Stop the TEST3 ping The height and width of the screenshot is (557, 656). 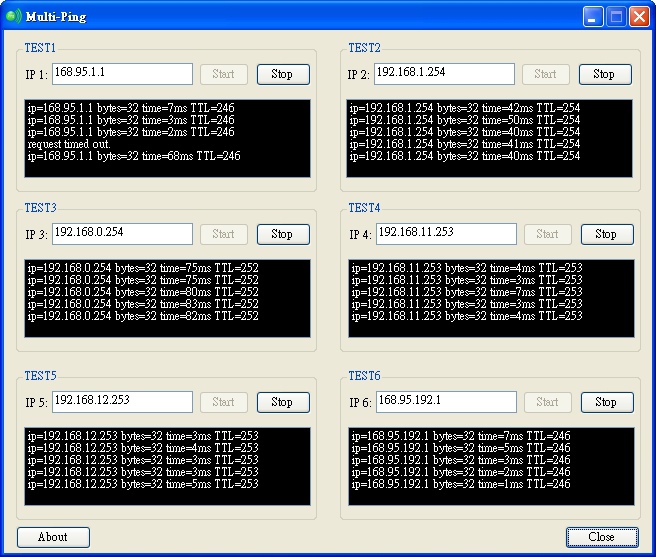283,234
